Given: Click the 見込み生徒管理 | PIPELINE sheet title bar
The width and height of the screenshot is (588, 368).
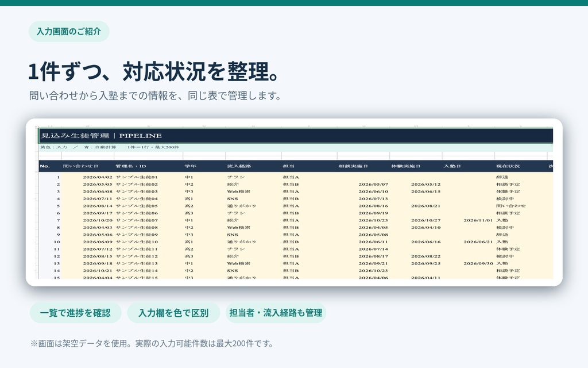Looking at the screenshot, I should 296,136.
